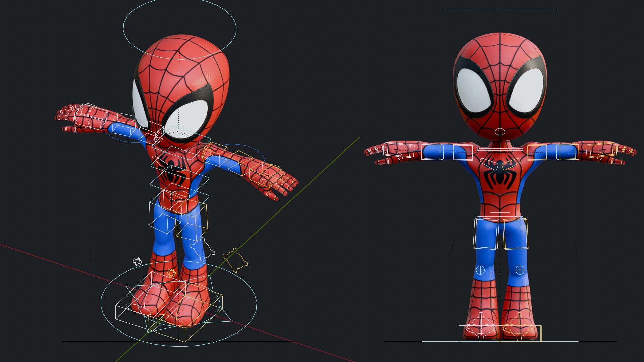644x362 pixels.
Task: Select small orange sphere gizmo between ankles
Action: (171, 273)
